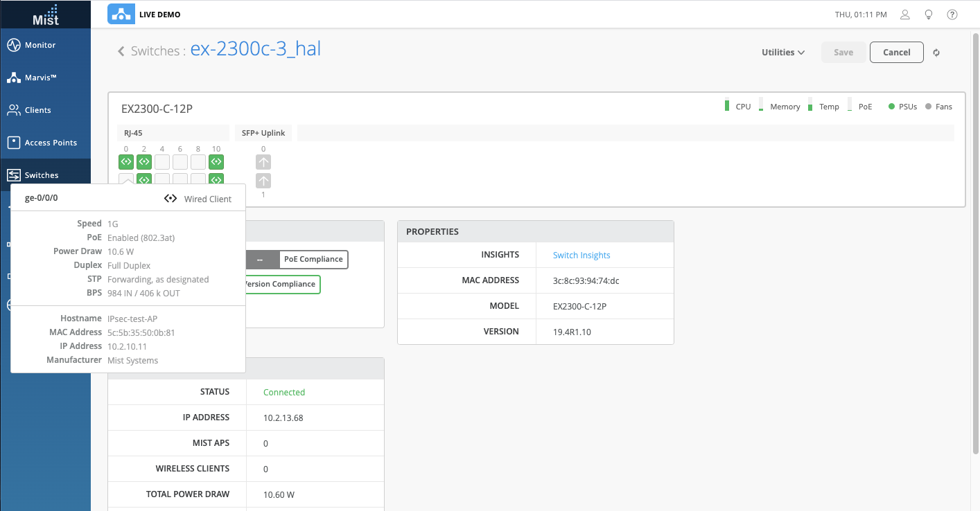
Task: Select empty RJ-45 port 8
Action: click(x=198, y=162)
